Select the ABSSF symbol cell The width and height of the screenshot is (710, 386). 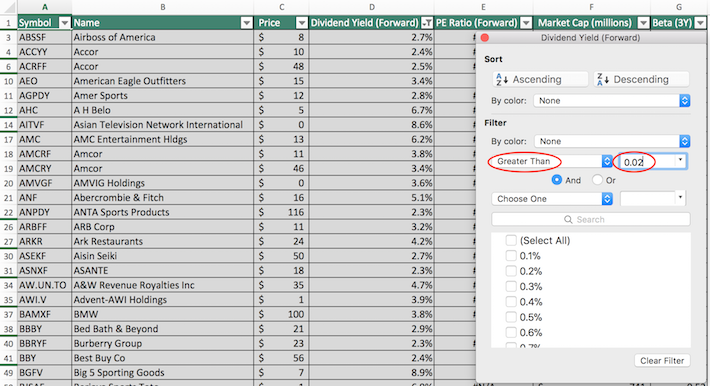click(x=44, y=37)
